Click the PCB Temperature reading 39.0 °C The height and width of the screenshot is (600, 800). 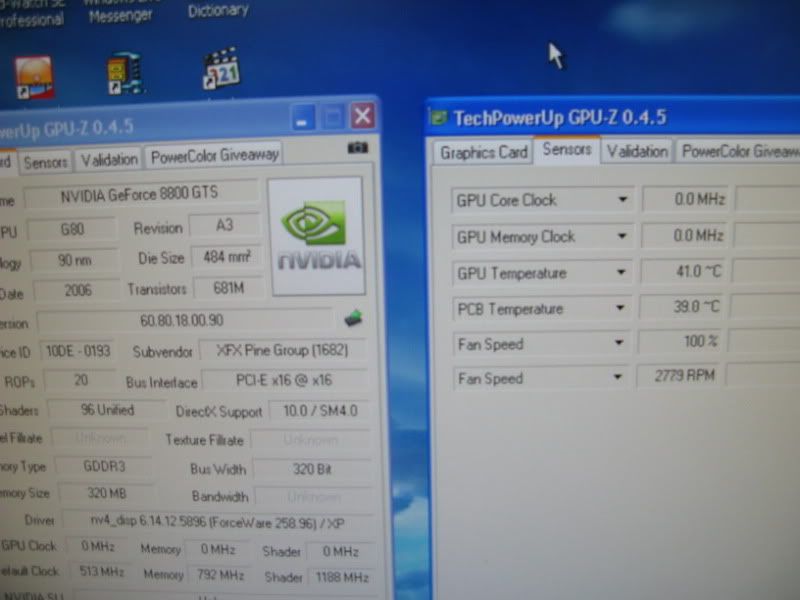click(x=682, y=307)
